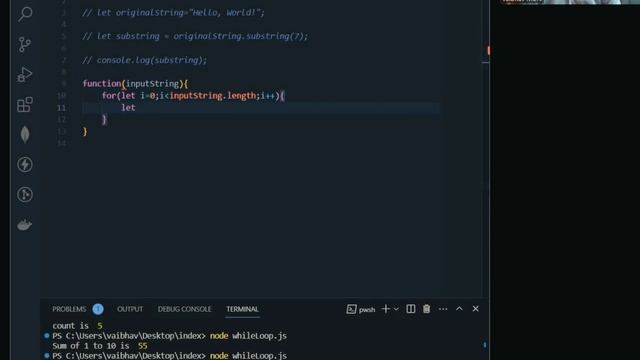Click the 'function' keyword on line 9

[102, 84]
